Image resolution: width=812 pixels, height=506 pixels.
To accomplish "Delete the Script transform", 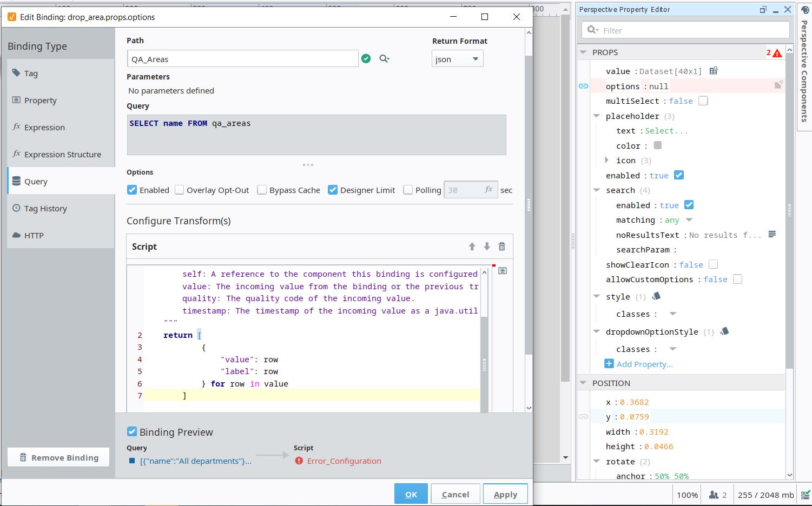I will (x=502, y=247).
